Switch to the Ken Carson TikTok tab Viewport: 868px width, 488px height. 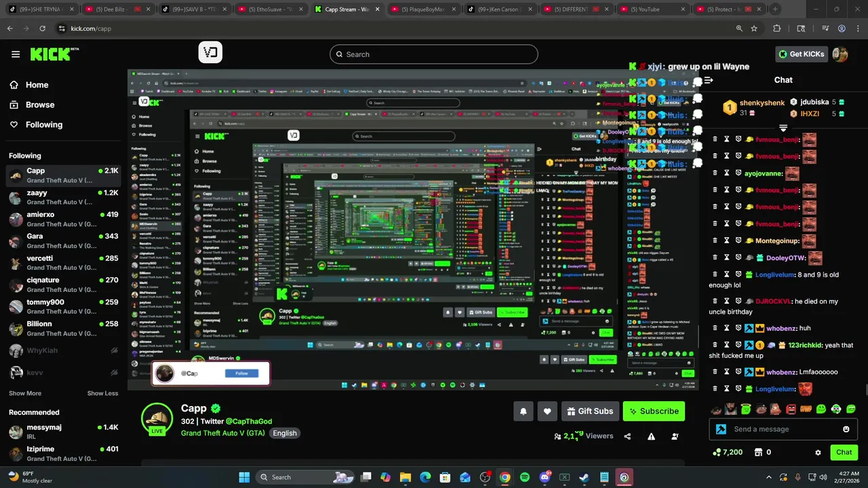[499, 9]
